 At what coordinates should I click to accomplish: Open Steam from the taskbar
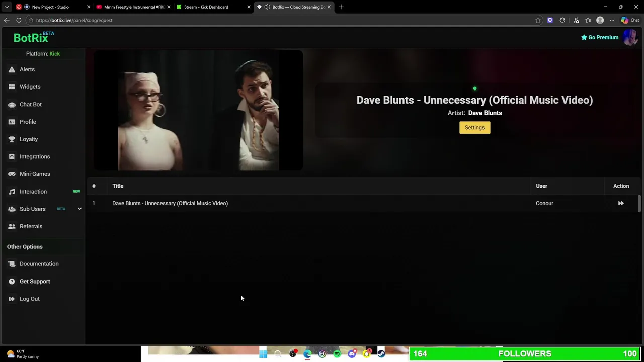point(381,354)
